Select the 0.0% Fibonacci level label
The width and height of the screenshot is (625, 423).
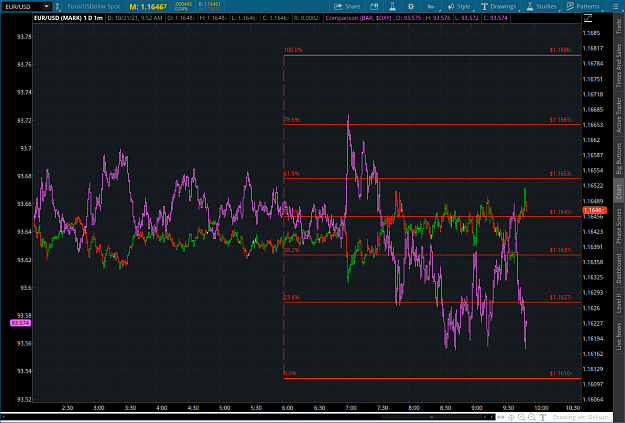click(290, 373)
